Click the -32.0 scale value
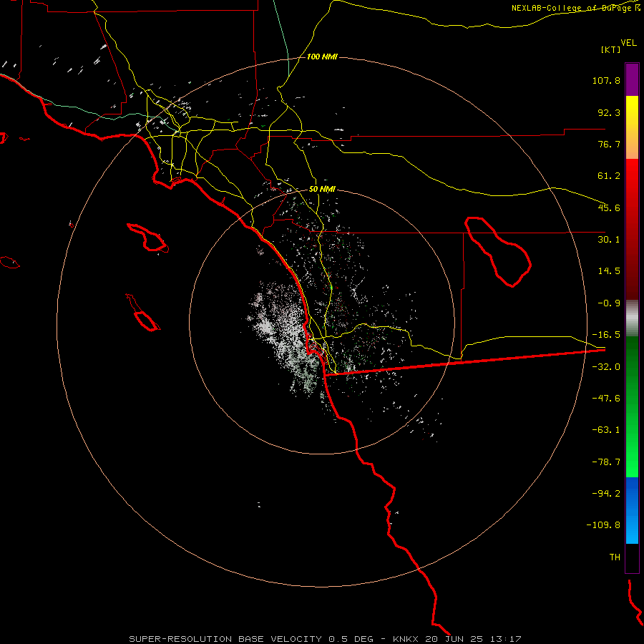This screenshot has width=644, height=644. point(606,367)
